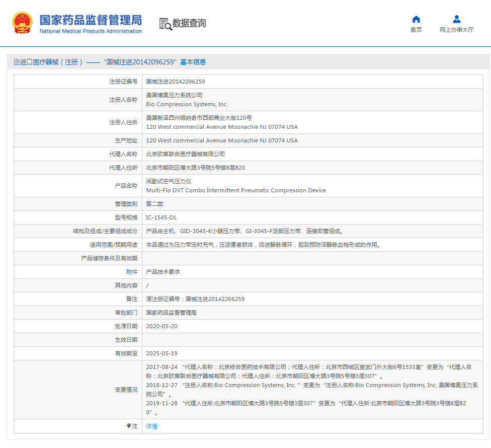Image resolution: width=491 pixels, height=448 pixels.
Task: Click the document icon before 进口医疗器械
Action: point(17,62)
